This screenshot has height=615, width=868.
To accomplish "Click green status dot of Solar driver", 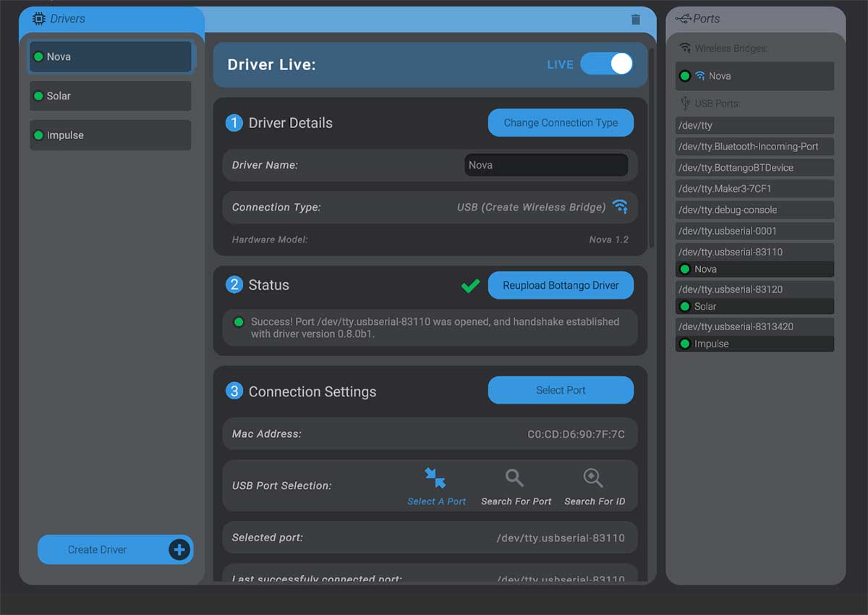I will tap(38, 96).
